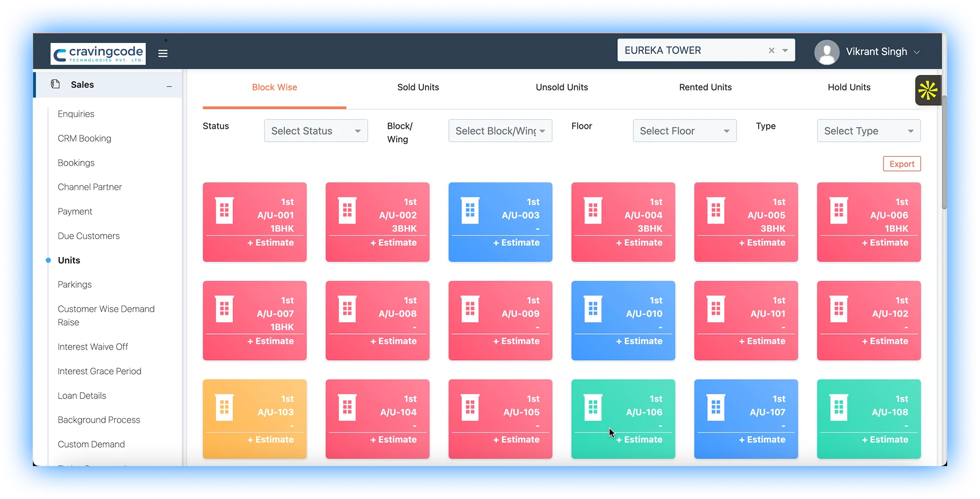The image size is (980, 499).
Task: Click building icon on unit A/U-108
Action: (x=838, y=408)
